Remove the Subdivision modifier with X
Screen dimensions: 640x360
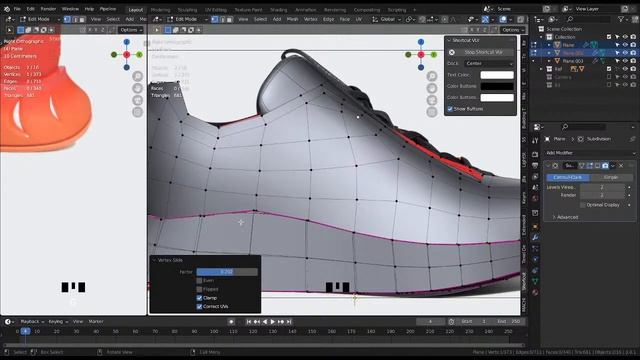[x=621, y=166]
